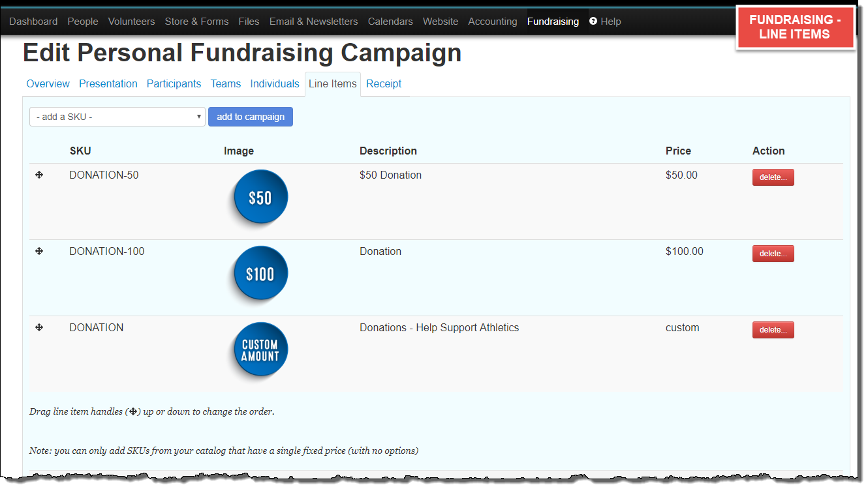Screen dimensions: 868x489
Task: Click SKU text DONATION-100
Action: pyautogui.click(x=107, y=251)
